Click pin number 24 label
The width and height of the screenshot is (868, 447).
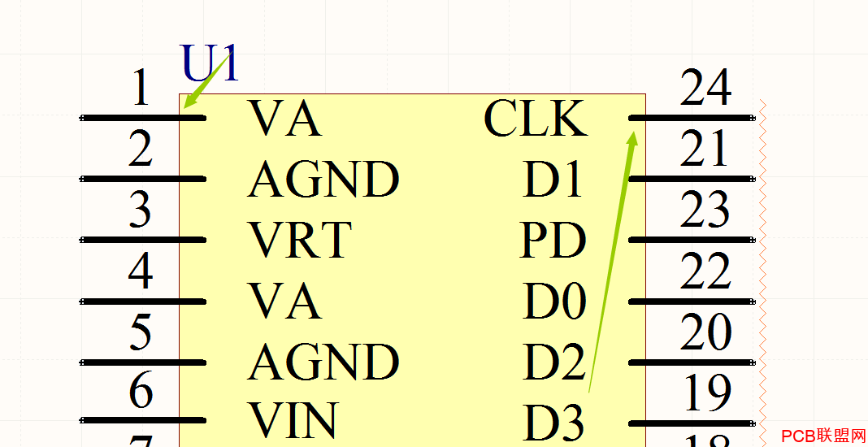(705, 88)
